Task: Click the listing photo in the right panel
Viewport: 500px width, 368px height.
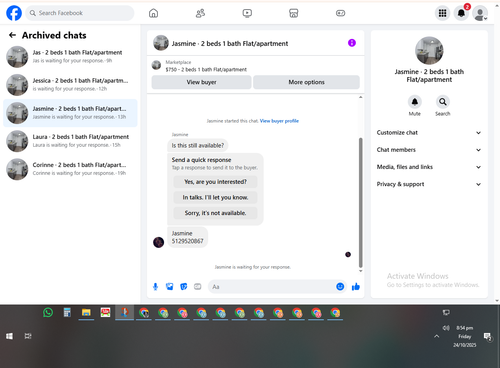Action: 429,51
